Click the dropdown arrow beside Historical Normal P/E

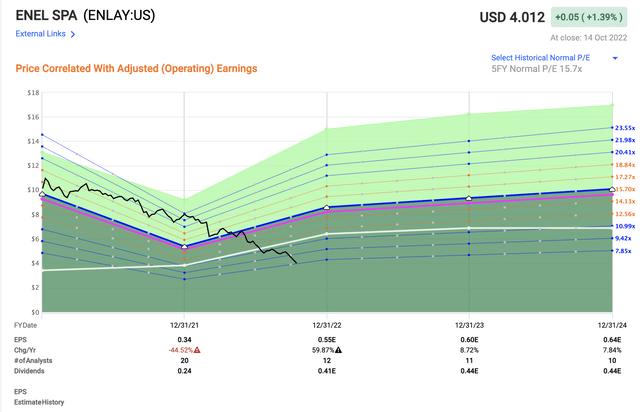[x=615, y=58]
